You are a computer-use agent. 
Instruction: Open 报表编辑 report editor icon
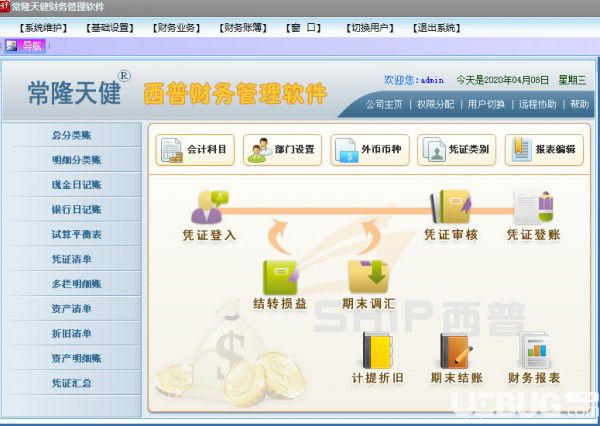point(544,150)
